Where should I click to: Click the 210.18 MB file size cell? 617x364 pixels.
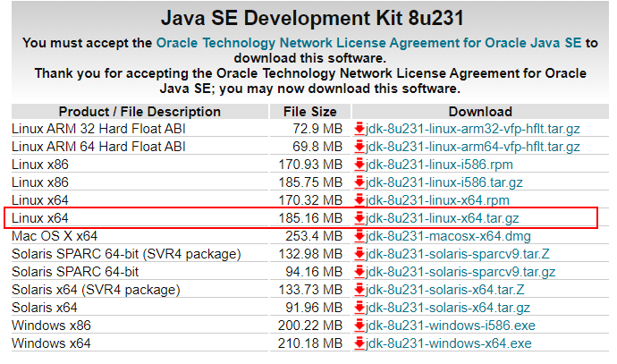coord(310,343)
